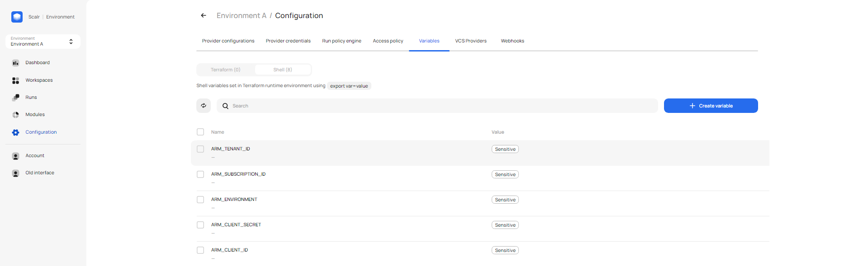Click the Configuration gear icon
Image resolution: width=868 pixels, height=266 pixels.
[x=16, y=132]
